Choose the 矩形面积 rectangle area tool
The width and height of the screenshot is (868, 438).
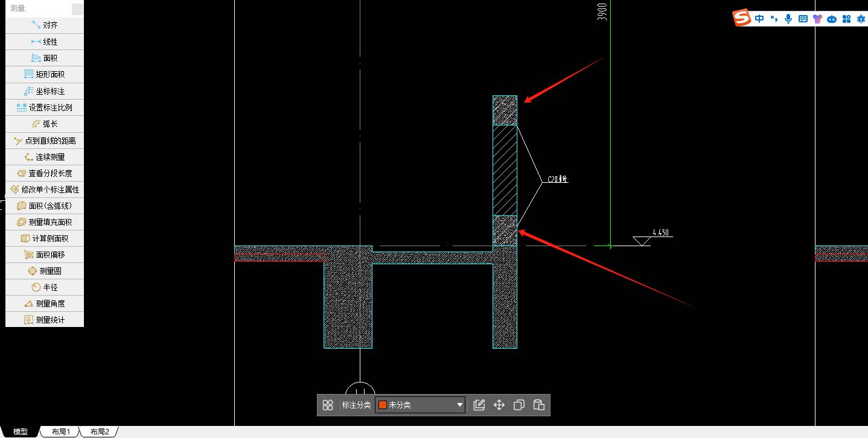[45, 74]
